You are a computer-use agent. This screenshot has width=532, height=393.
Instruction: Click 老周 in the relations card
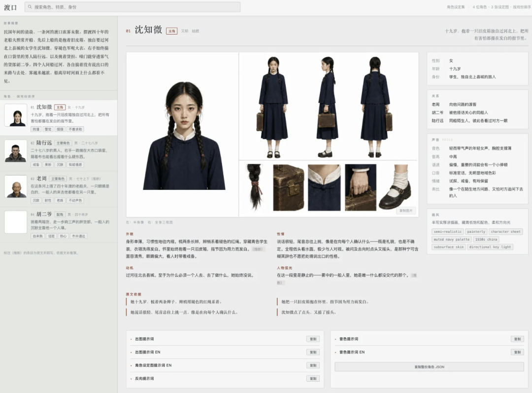pos(435,105)
